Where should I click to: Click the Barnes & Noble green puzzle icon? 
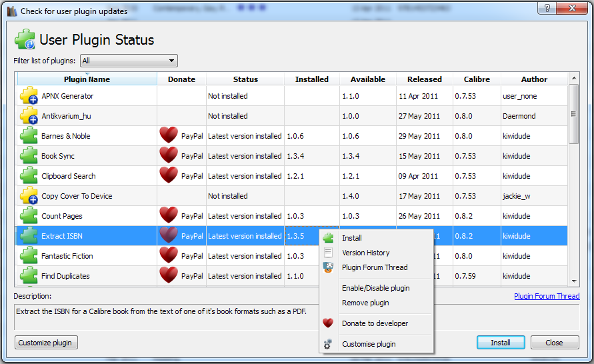(29, 135)
